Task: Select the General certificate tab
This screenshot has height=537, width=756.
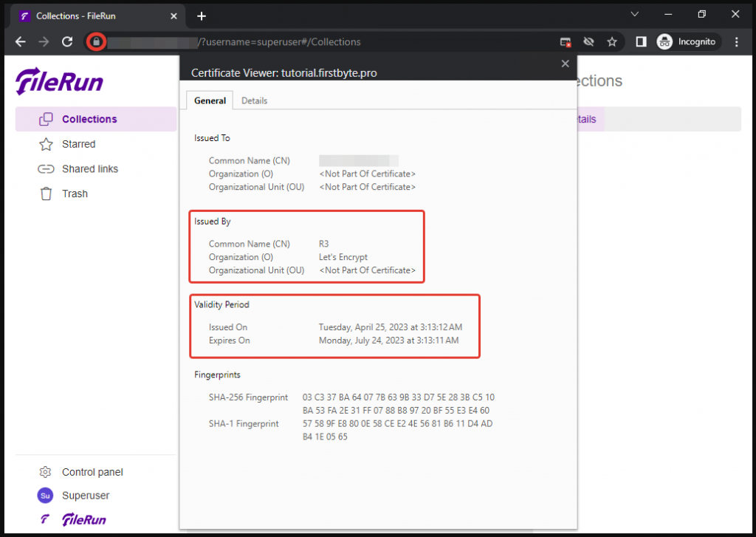Action: pos(210,100)
